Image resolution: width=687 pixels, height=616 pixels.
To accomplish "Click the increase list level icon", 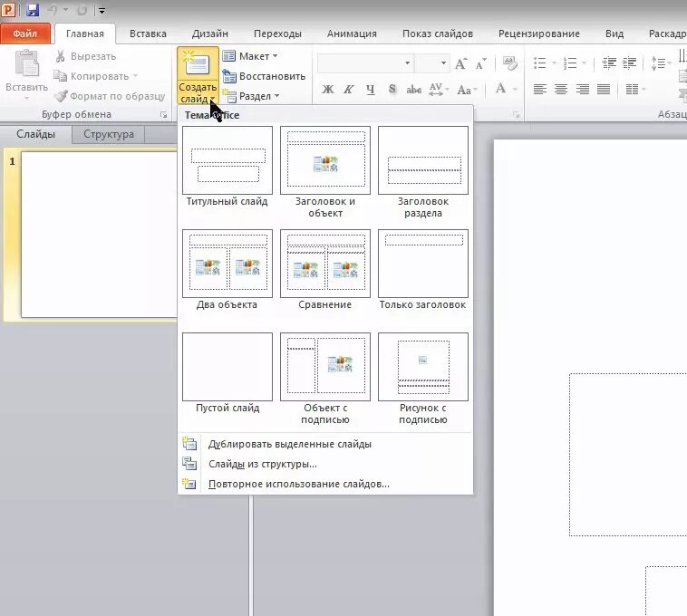I will tap(630, 63).
